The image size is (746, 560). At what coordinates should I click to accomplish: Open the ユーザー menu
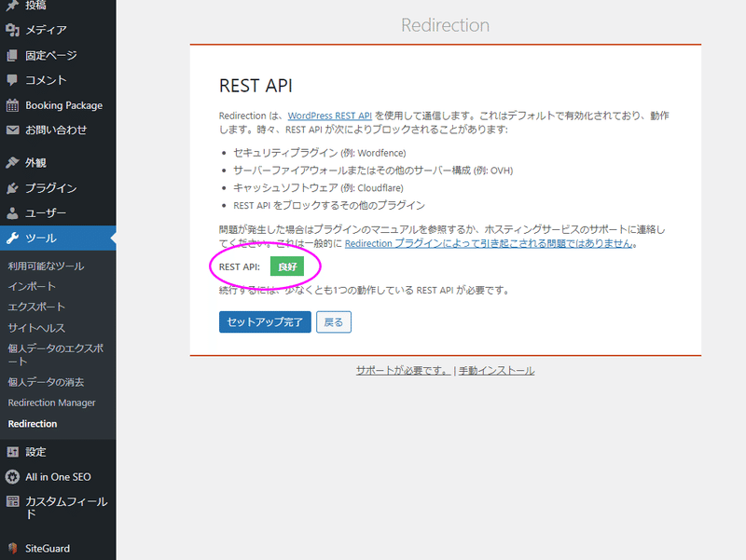click(46, 213)
